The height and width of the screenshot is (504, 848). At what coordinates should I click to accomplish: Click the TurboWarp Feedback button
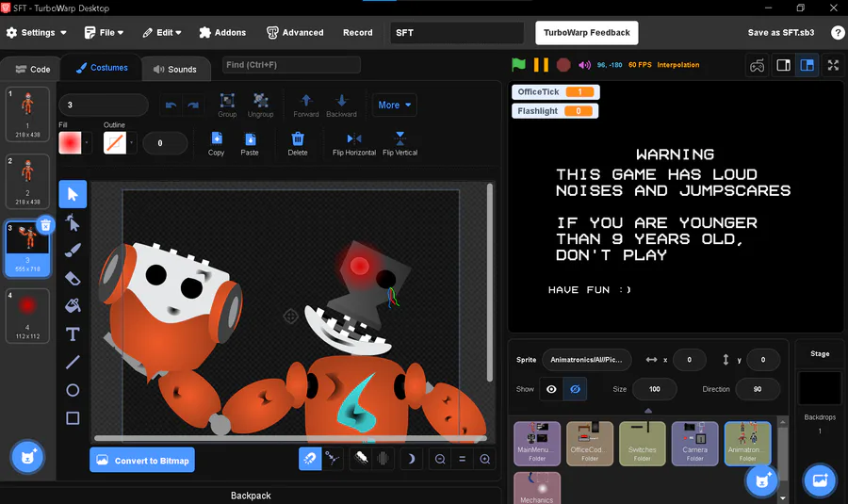[587, 32]
